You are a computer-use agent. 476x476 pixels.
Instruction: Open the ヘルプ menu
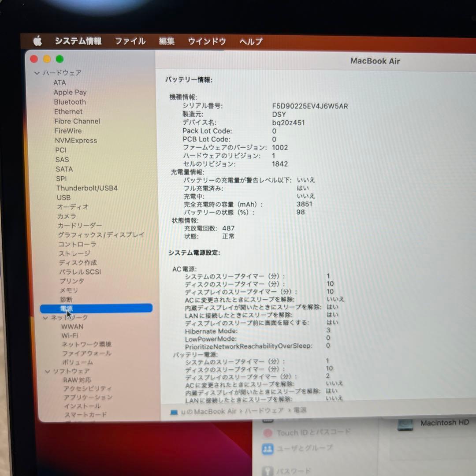[x=249, y=41]
